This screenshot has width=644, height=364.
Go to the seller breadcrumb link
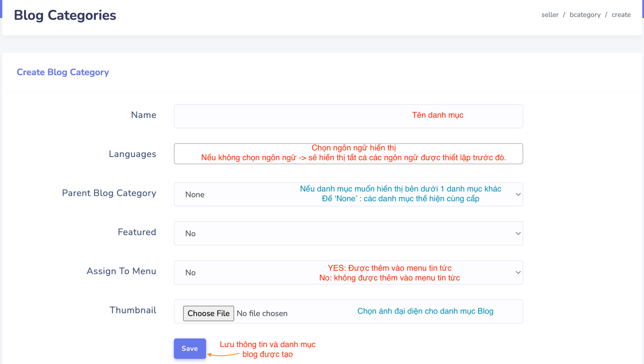549,15
